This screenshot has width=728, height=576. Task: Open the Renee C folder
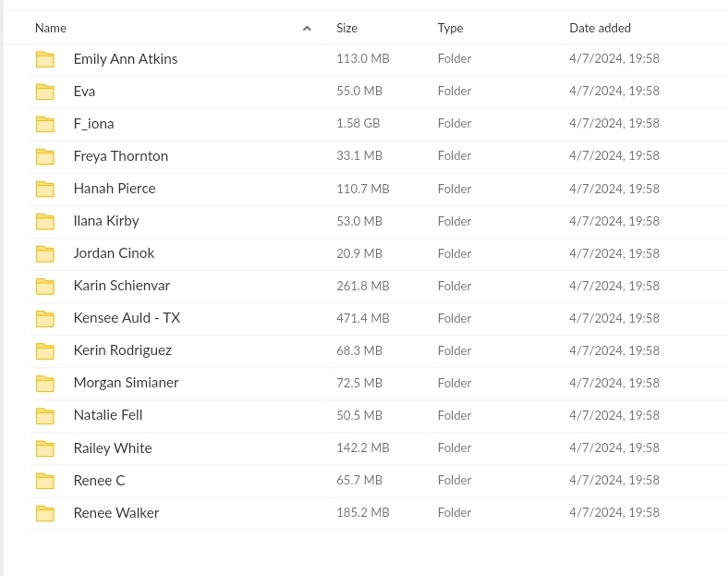point(100,481)
